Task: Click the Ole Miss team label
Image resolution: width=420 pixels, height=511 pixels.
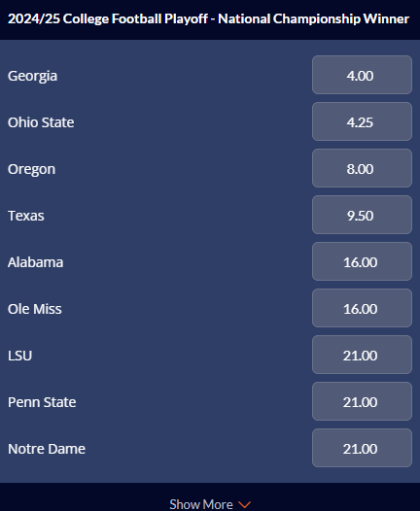Action: click(35, 309)
